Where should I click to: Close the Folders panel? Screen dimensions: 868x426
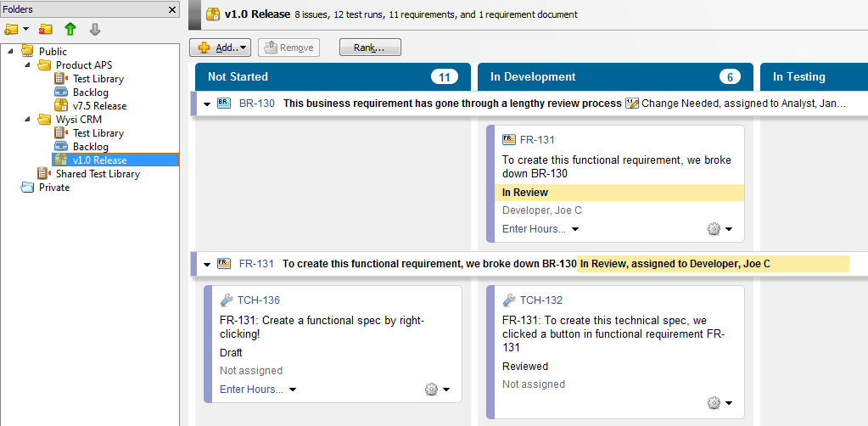[x=172, y=9]
